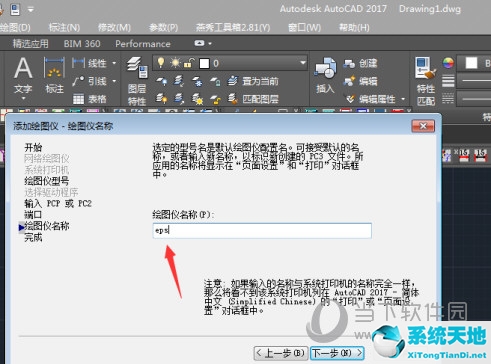Open the Draw (绘图) menu
Screen dimensions: 491x364
(x=15, y=27)
